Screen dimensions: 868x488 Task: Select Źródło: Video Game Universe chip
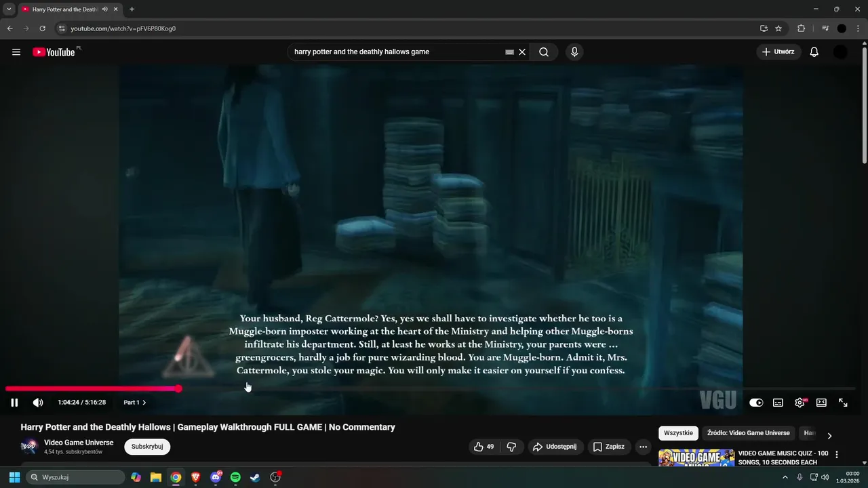coord(749,433)
